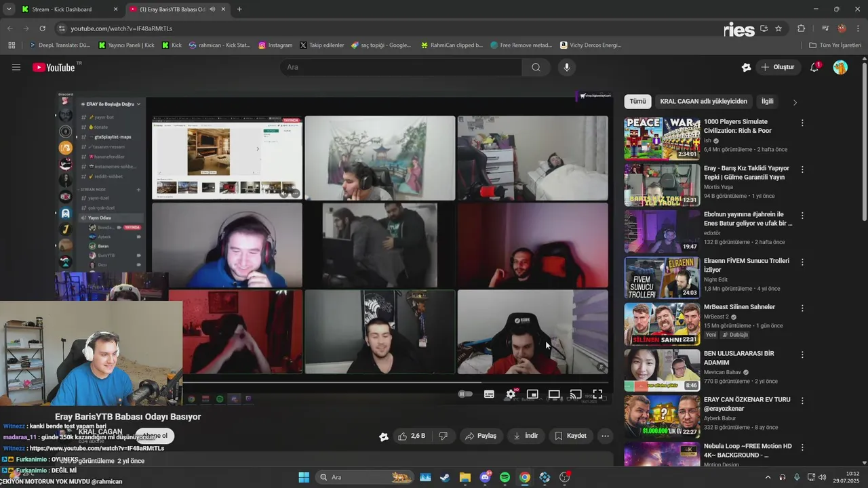
Task: Open Chrome media controls icon
Action: pyautogui.click(x=825, y=28)
